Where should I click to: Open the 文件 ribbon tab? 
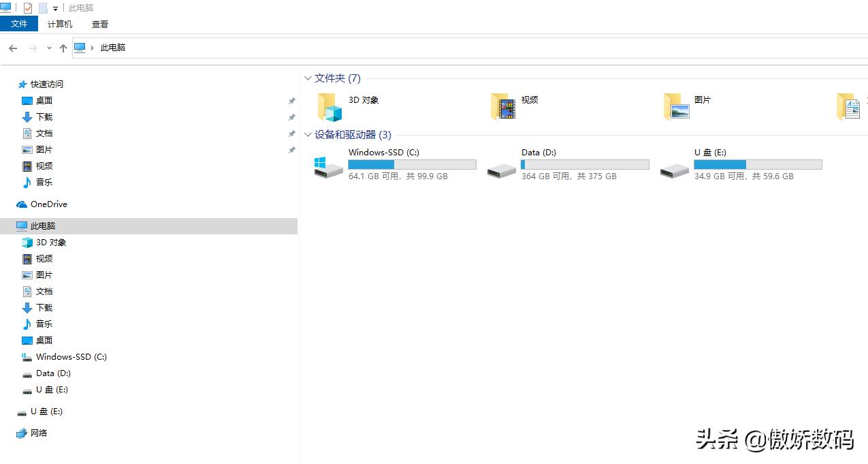(19, 24)
